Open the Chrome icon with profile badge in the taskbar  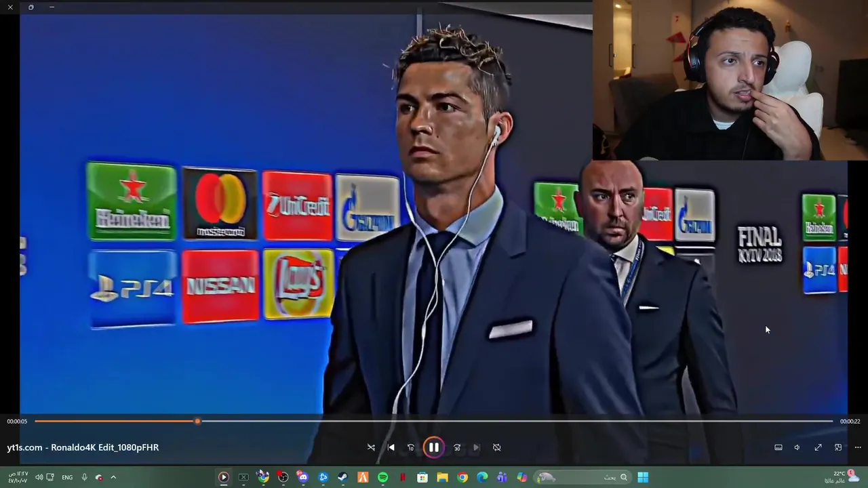coord(263,477)
